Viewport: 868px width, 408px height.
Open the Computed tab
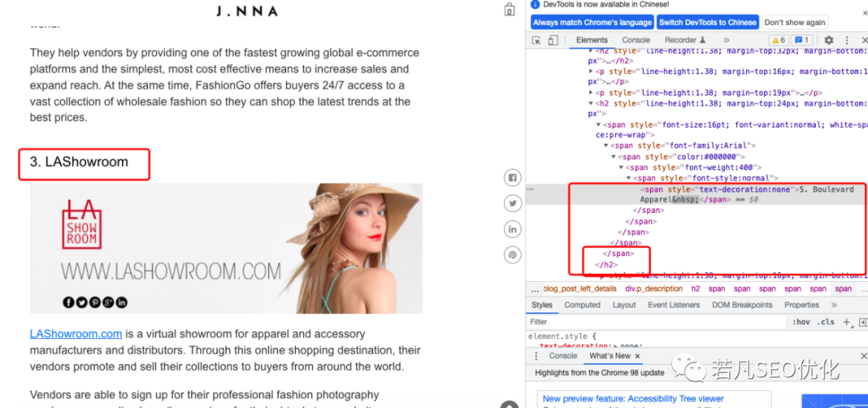point(583,305)
